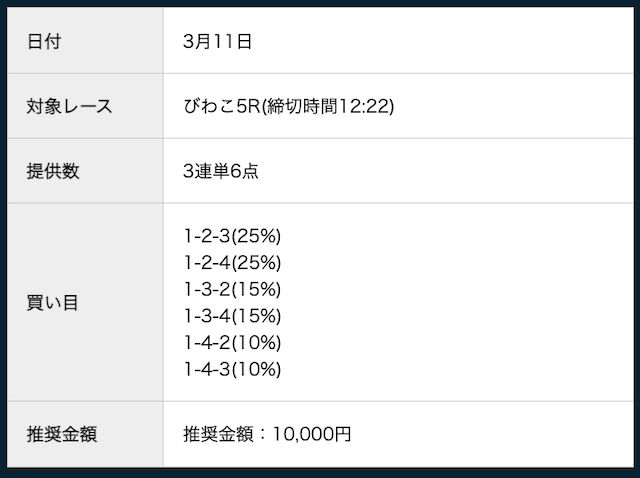Select the 1-3-4 combination number
The height and width of the screenshot is (478, 640).
(207, 316)
